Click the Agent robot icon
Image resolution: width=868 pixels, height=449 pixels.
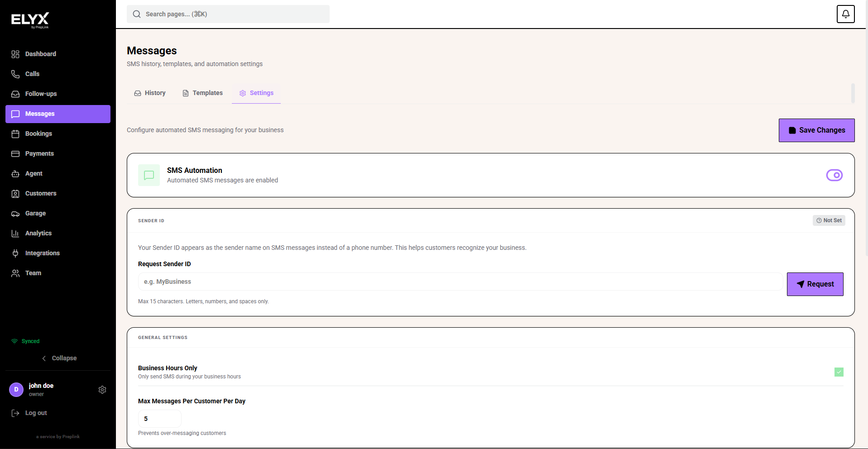tap(15, 174)
